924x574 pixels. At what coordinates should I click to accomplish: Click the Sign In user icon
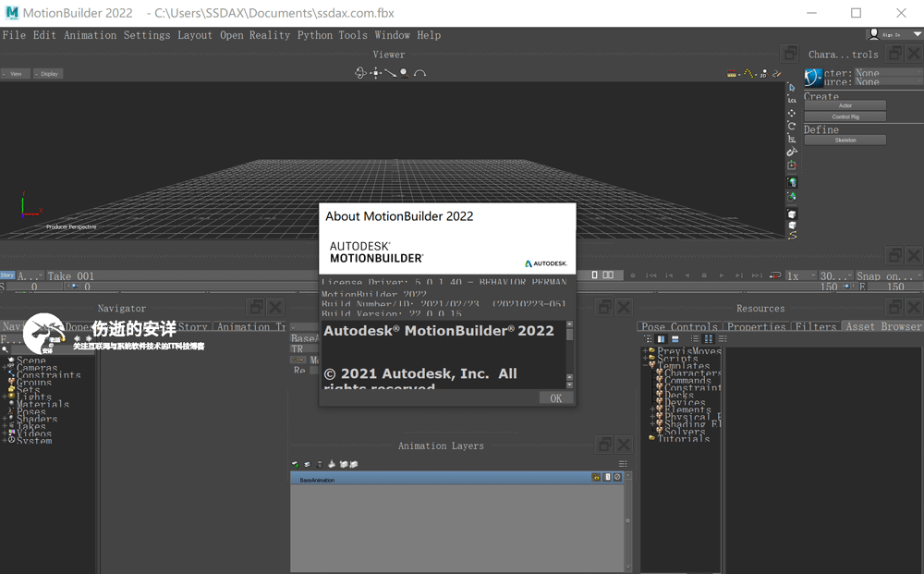pyautogui.click(x=874, y=34)
